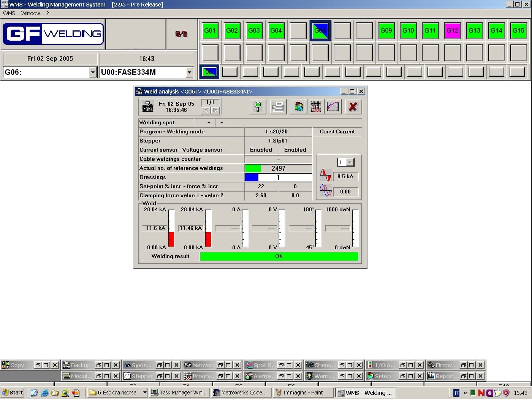532x399 pixels.
Task: Click the green indicator lamp icon
Action: (258, 107)
